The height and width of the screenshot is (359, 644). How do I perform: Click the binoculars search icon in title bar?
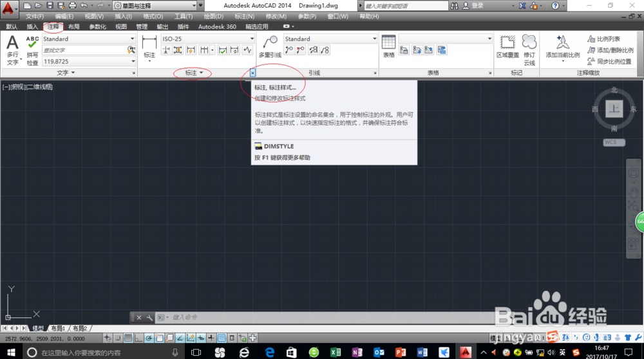coord(454,6)
